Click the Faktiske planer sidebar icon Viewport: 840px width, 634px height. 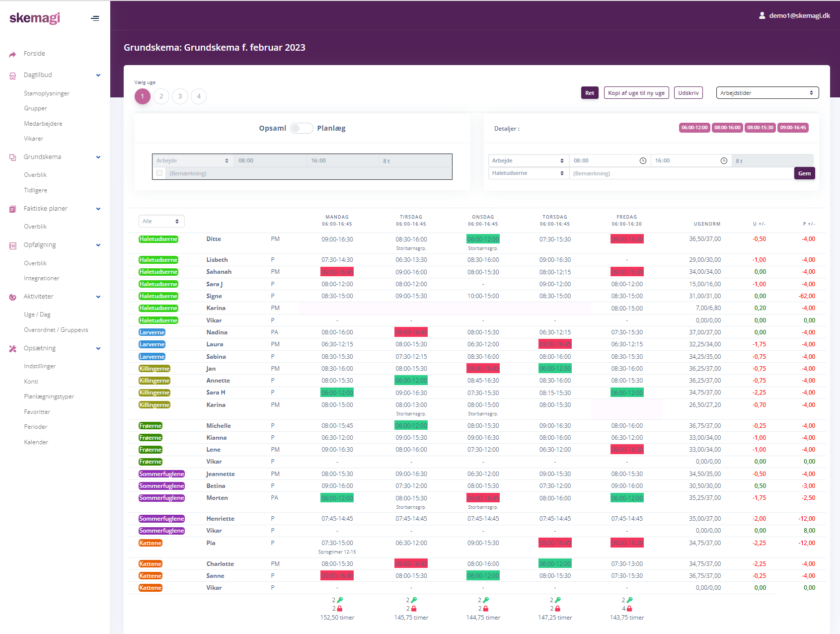pos(12,209)
